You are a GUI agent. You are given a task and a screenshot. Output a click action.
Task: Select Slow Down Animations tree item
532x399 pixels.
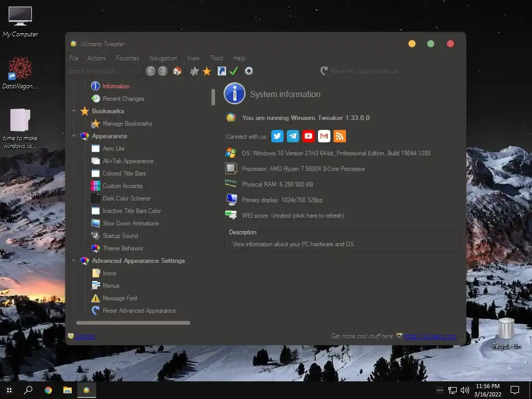pyautogui.click(x=130, y=223)
